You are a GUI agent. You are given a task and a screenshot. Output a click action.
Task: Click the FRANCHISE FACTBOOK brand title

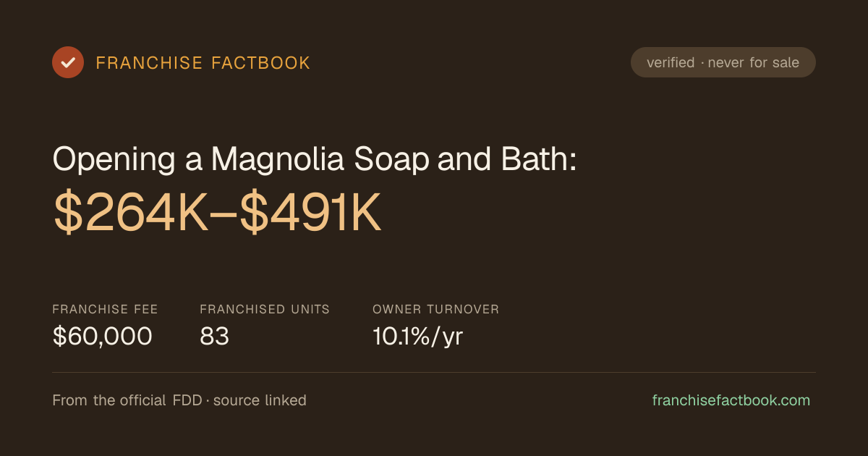203,63
